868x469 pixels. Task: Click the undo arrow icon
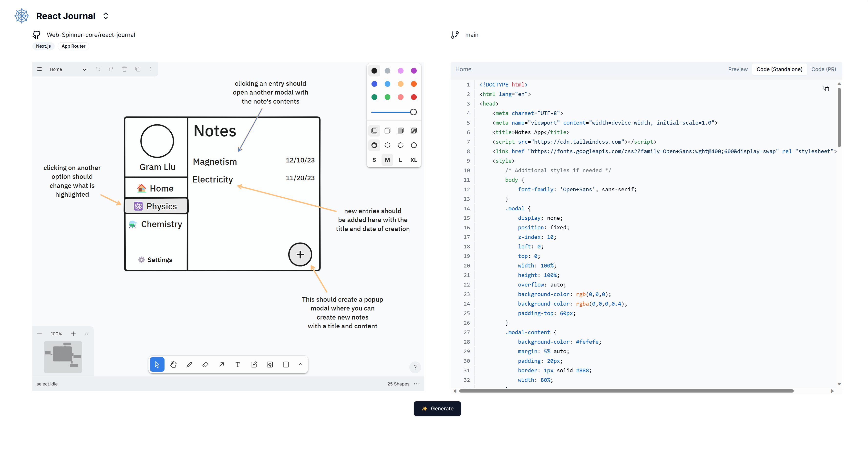click(98, 69)
